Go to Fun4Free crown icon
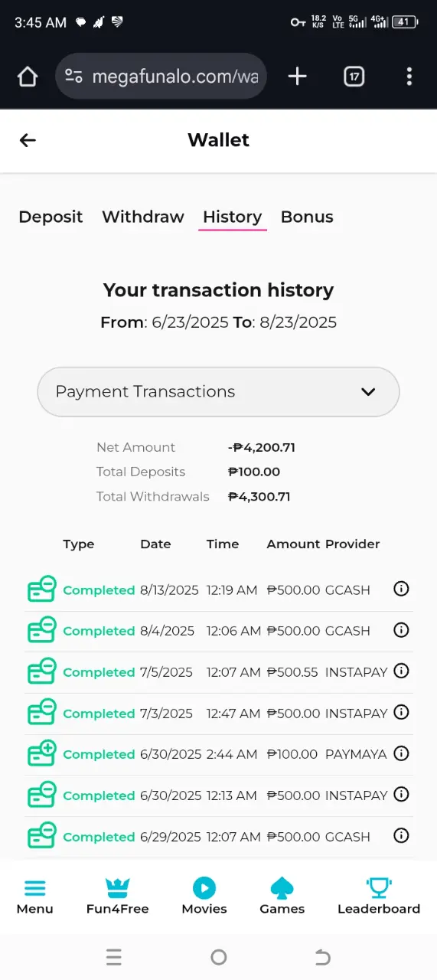437x980 pixels. click(x=117, y=888)
